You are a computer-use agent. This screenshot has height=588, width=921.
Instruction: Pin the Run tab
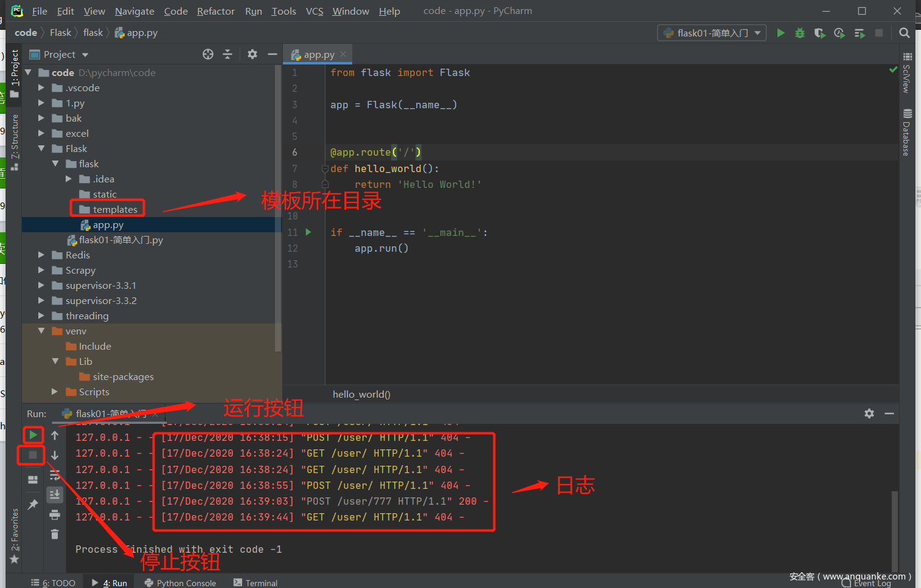click(x=33, y=504)
